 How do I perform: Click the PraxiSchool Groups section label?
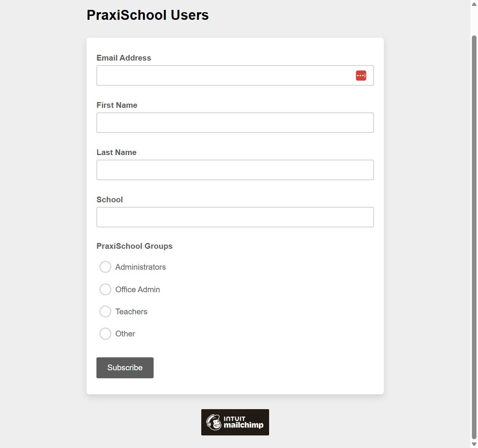click(x=134, y=246)
